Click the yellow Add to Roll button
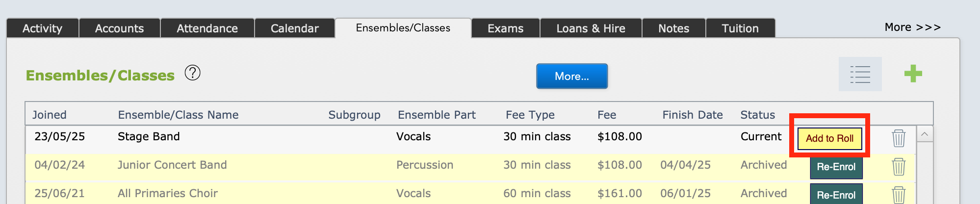Screen dimensions: 980x204 tap(830, 138)
